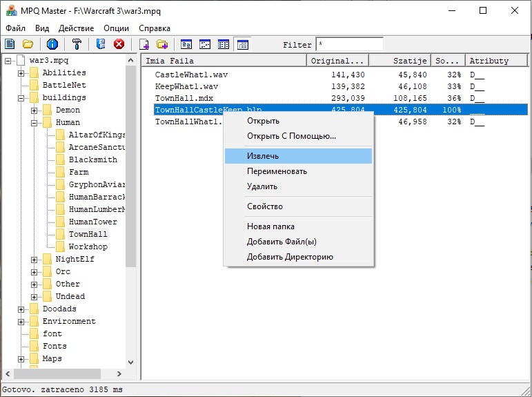Select the details view toolbar icon
Viewport: 532px width, 397px height.
(243, 44)
